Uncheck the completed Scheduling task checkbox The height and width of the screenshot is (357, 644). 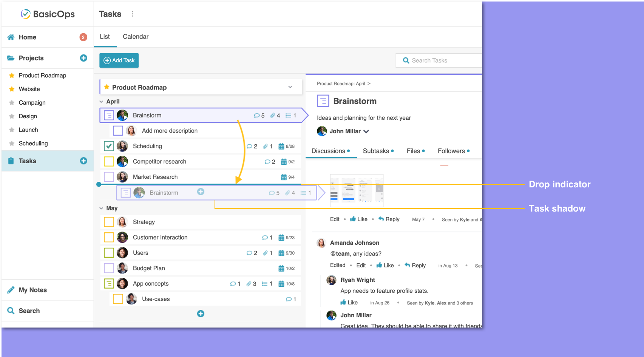[x=109, y=146]
